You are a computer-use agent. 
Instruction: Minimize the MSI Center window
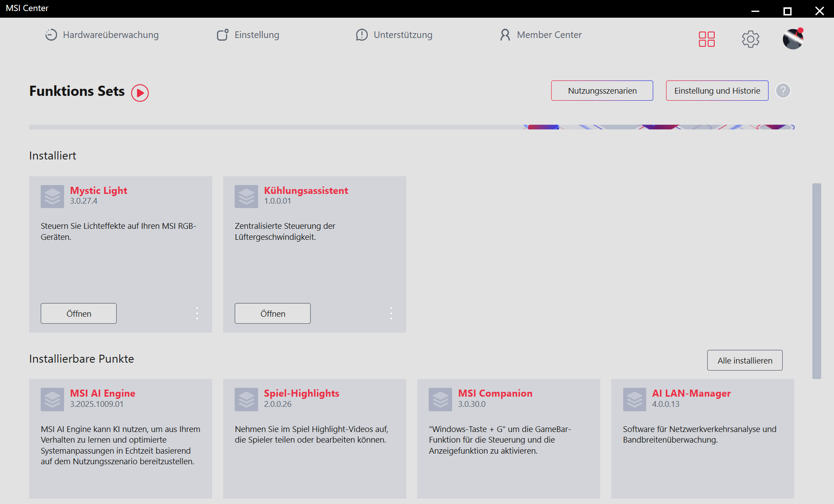755,11
